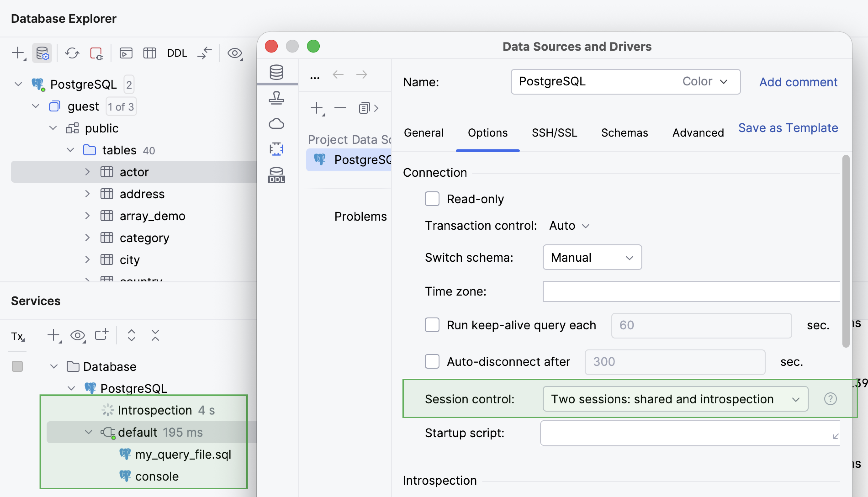868x497 pixels.
Task: Switch to the Advanced tab
Action: 698,132
